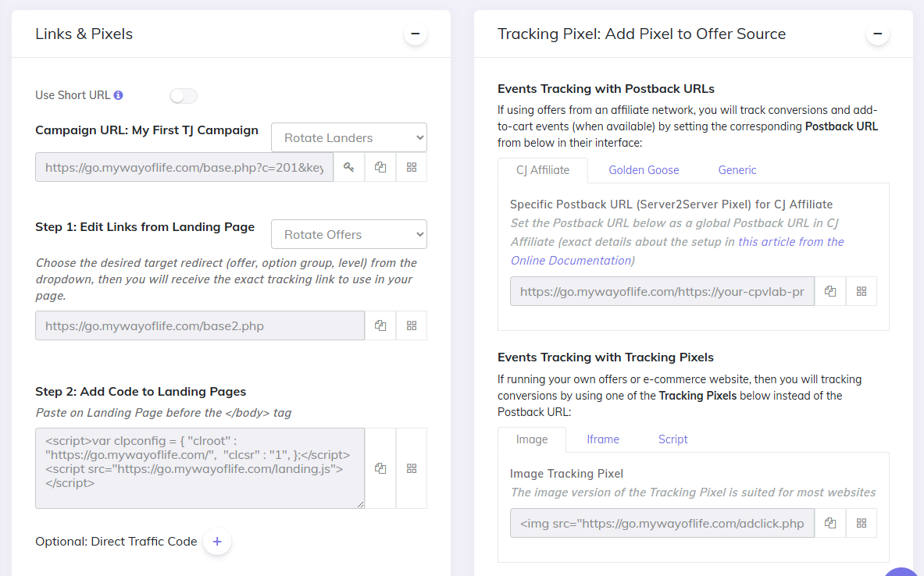Copy the Step 1 landing page link

coord(380,325)
